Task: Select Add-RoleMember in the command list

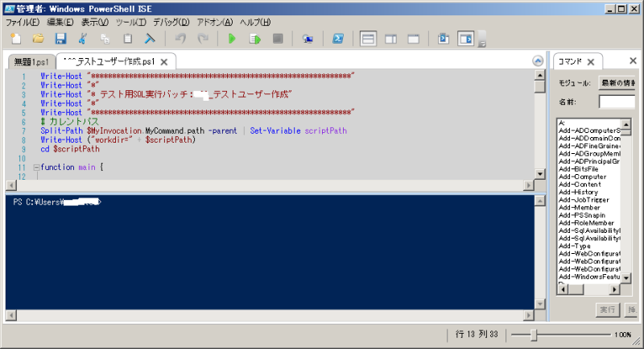Action: (587, 222)
